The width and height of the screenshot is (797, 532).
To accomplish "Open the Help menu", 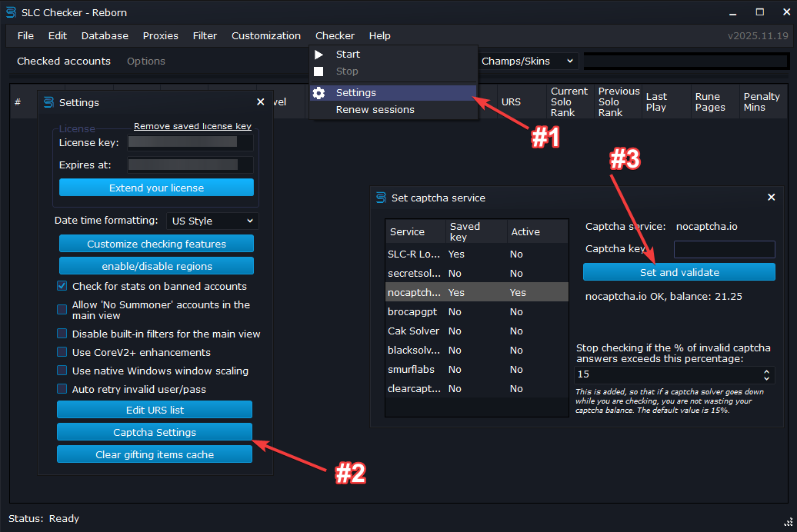I will click(x=380, y=35).
